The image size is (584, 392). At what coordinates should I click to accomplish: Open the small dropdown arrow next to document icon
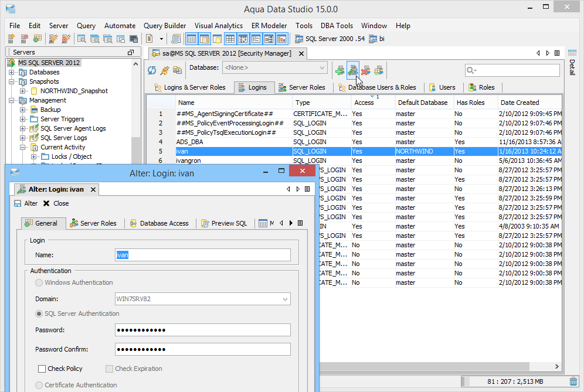161,39
